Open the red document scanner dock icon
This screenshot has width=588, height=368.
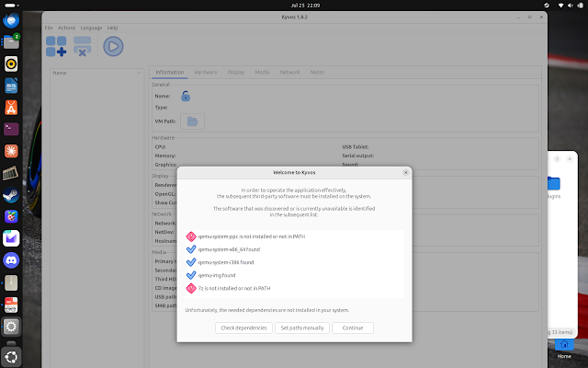point(11,305)
